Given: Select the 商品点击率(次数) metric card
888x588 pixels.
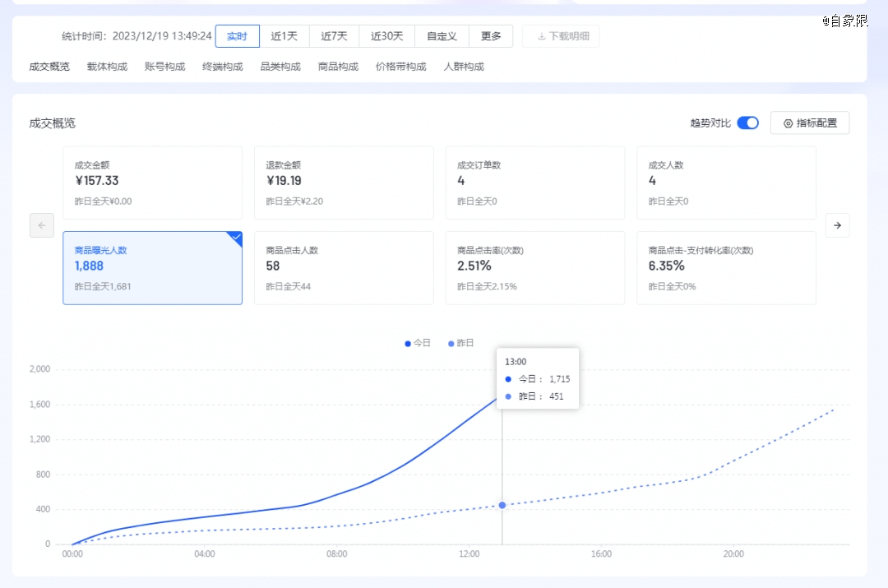Looking at the screenshot, I should (x=535, y=268).
